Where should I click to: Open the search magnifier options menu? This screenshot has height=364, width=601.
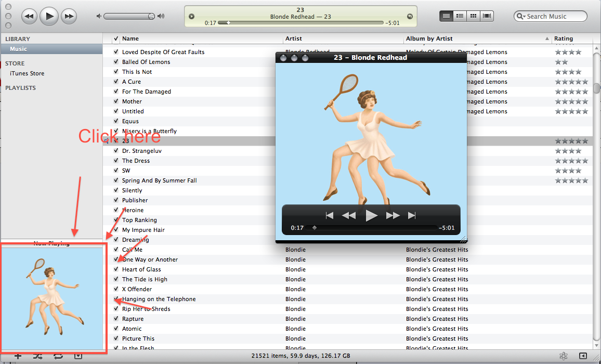[x=521, y=16]
